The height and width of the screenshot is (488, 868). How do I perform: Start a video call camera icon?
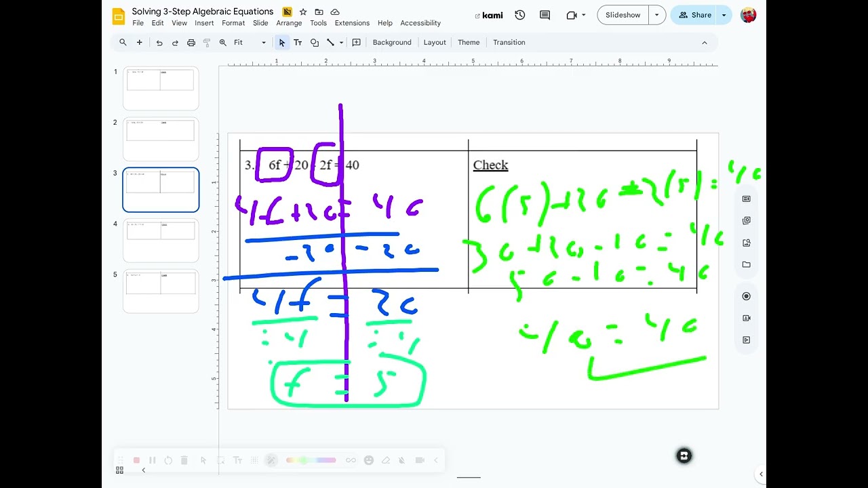[572, 15]
